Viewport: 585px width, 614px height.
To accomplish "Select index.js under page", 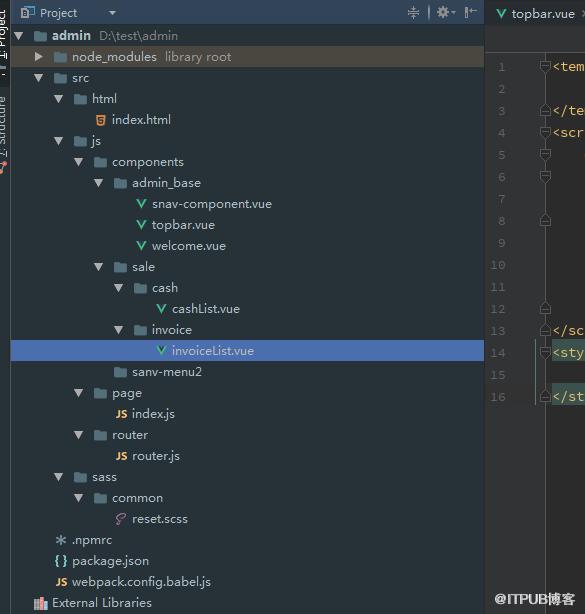I will (153, 414).
